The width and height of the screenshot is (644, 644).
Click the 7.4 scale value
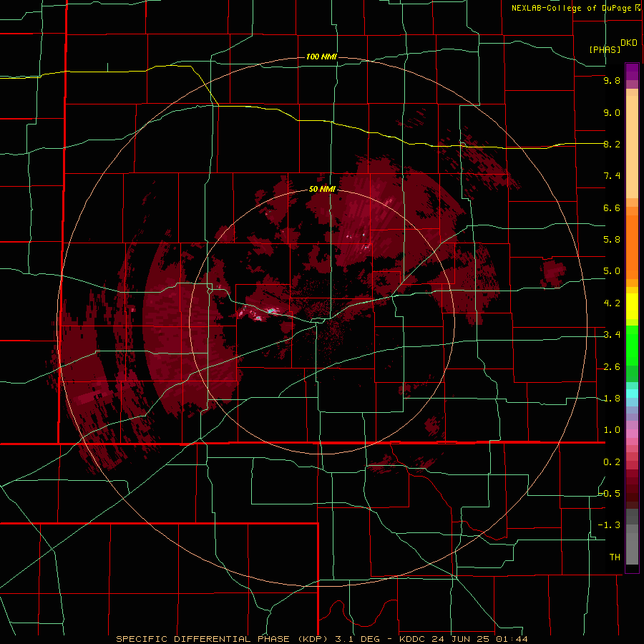click(612, 176)
